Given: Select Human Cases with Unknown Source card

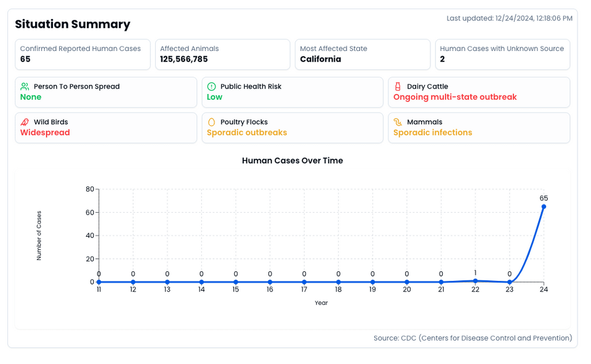Looking at the screenshot, I should 502,55.
